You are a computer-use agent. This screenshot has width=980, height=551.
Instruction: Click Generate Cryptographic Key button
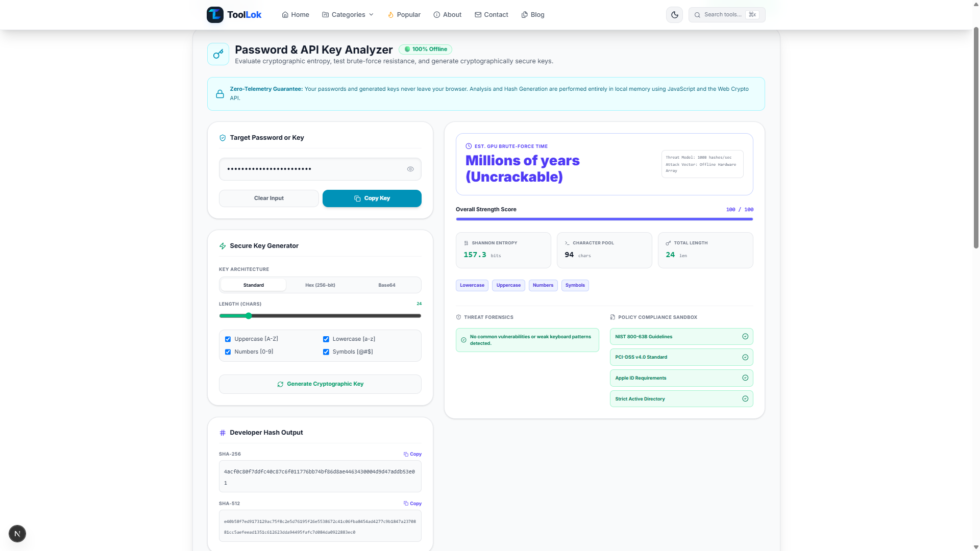pyautogui.click(x=320, y=384)
